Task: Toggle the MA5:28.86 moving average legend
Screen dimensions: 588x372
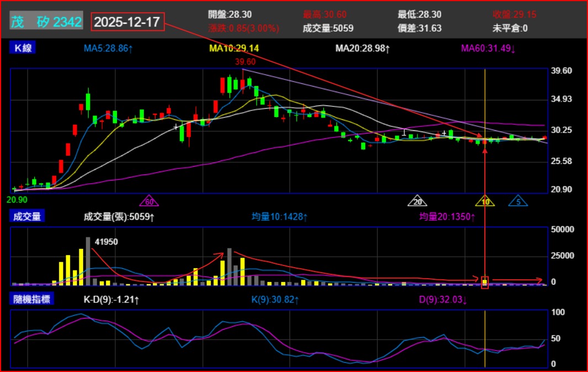Action: [x=108, y=49]
